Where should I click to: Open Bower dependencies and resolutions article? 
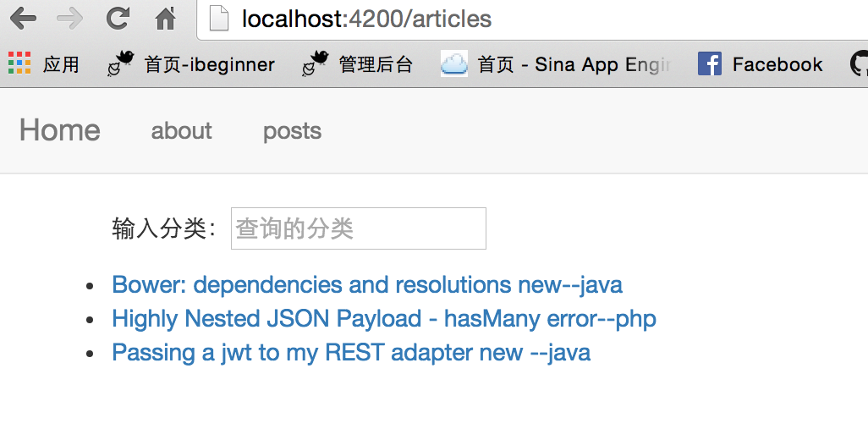(367, 284)
